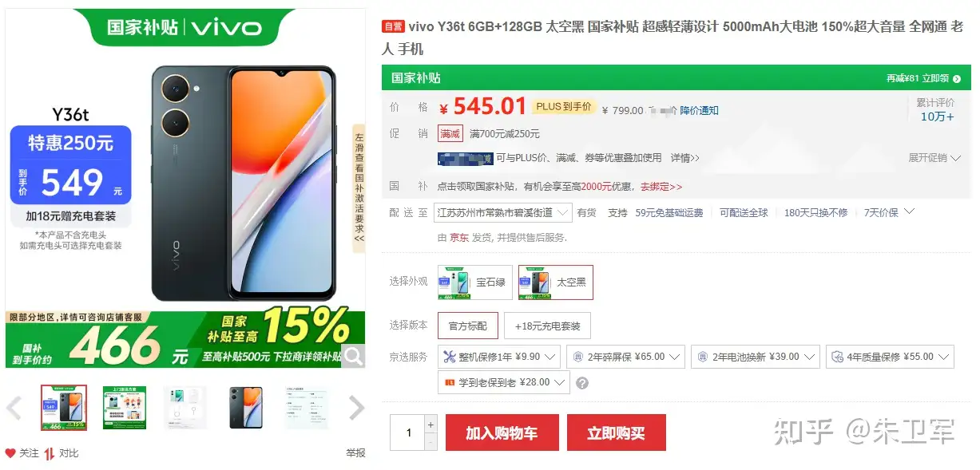This screenshot has height=470, width=980.
Task: Click the magnifier zoom icon on product image
Action: tap(353, 356)
